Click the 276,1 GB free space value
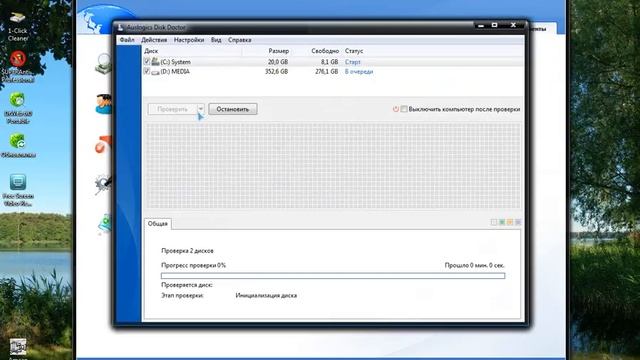The image size is (640, 360). [x=327, y=71]
